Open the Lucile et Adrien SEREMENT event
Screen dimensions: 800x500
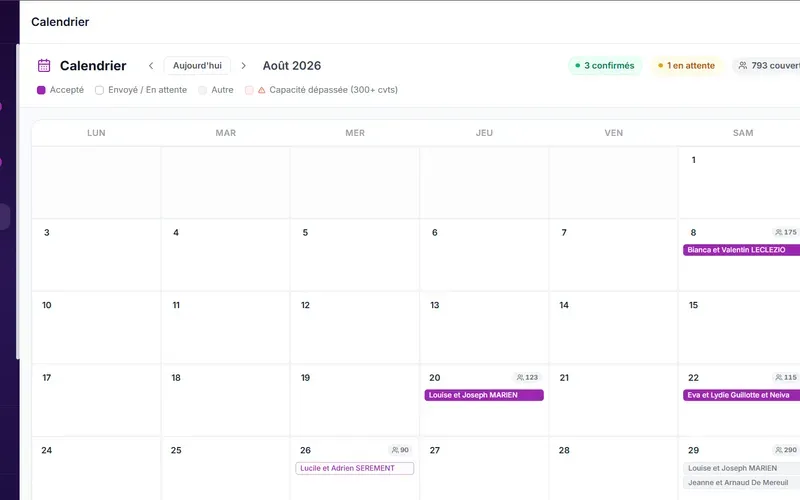(355, 468)
